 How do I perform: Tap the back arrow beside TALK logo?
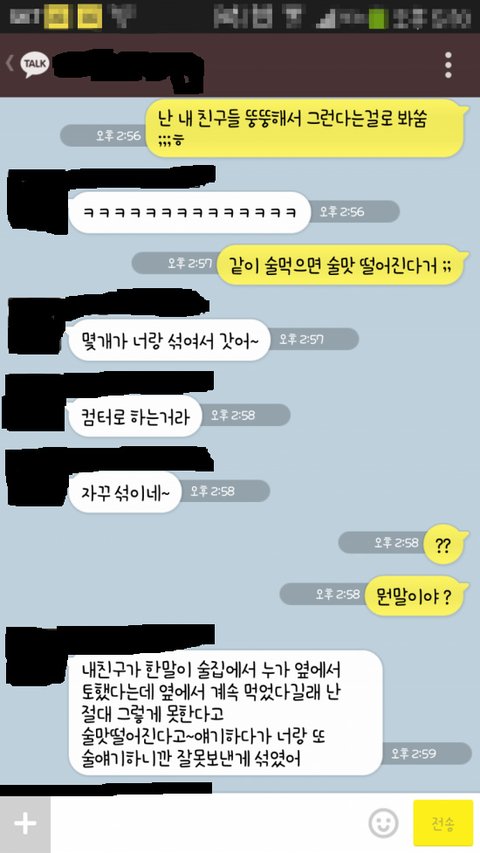(9, 65)
